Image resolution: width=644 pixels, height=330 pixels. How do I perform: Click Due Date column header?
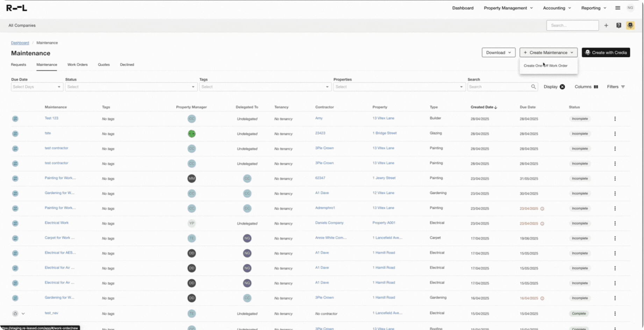pos(528,107)
